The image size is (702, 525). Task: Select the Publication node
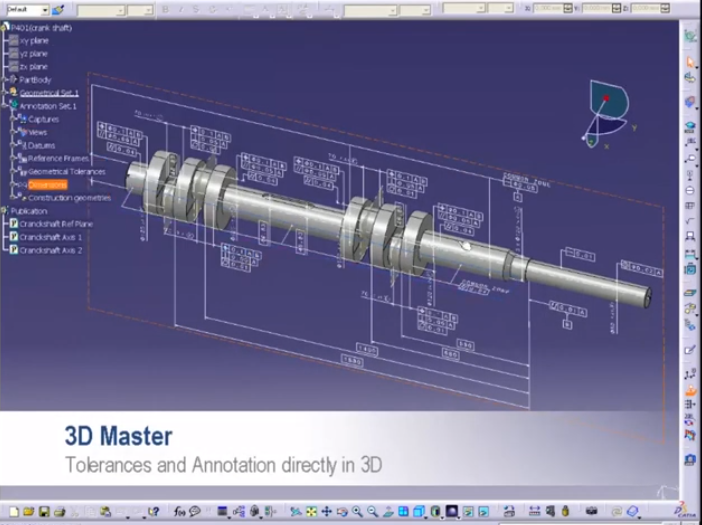point(29,211)
